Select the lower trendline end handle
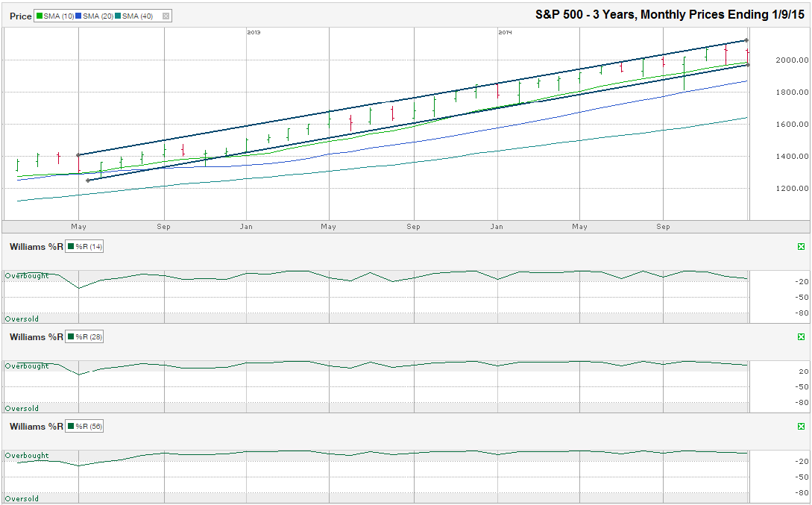 tap(747, 65)
